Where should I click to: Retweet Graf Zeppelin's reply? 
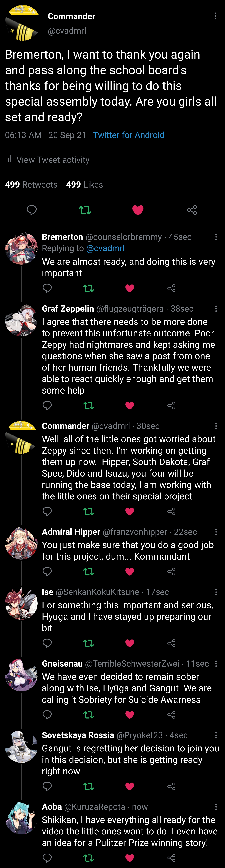pos(88,405)
